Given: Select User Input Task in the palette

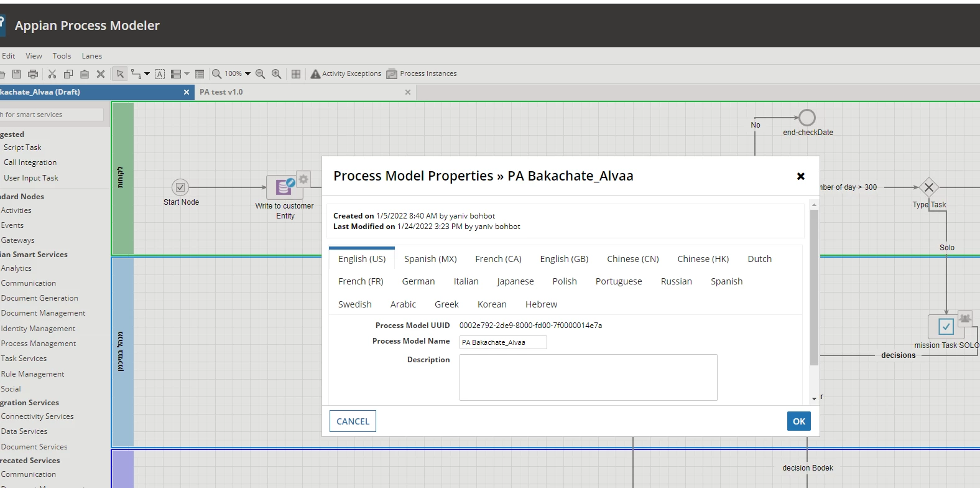Looking at the screenshot, I should pos(31,178).
